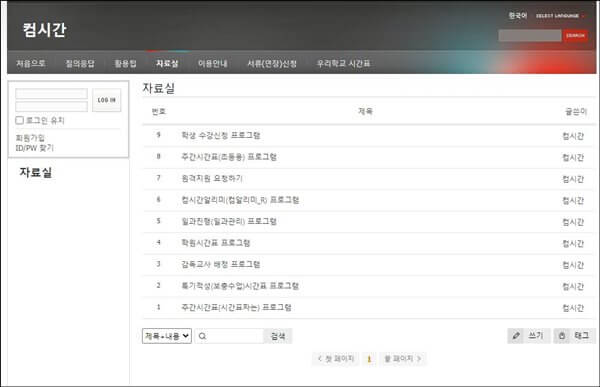Open post 학원시간표 프로그램
This screenshot has height=387, width=600.
pyautogui.click(x=215, y=243)
